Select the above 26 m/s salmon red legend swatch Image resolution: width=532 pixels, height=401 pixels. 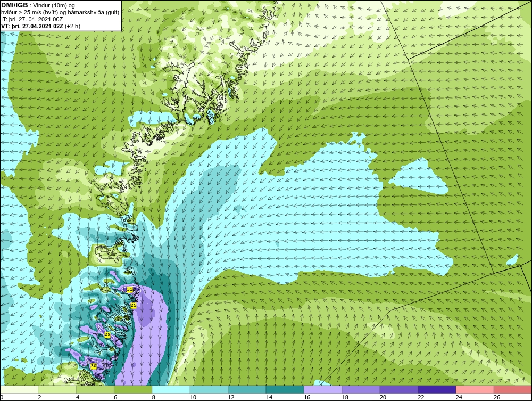pyautogui.click(x=513, y=389)
